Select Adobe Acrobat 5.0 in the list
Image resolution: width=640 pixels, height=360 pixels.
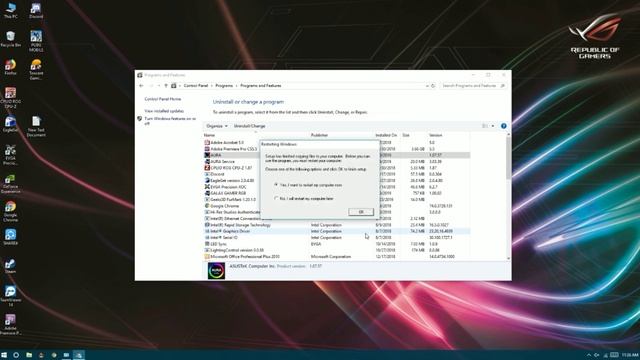227,142
